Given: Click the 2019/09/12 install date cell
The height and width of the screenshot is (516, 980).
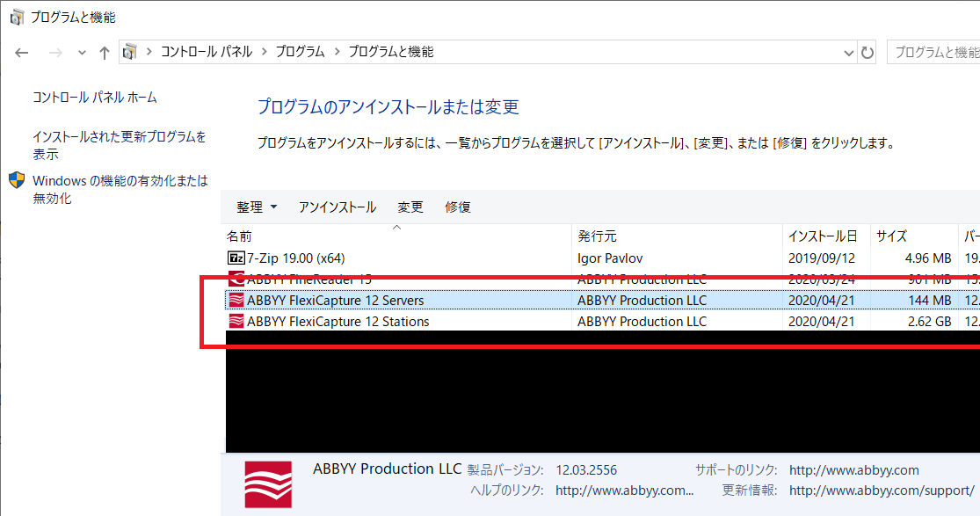Looking at the screenshot, I should (x=821, y=258).
